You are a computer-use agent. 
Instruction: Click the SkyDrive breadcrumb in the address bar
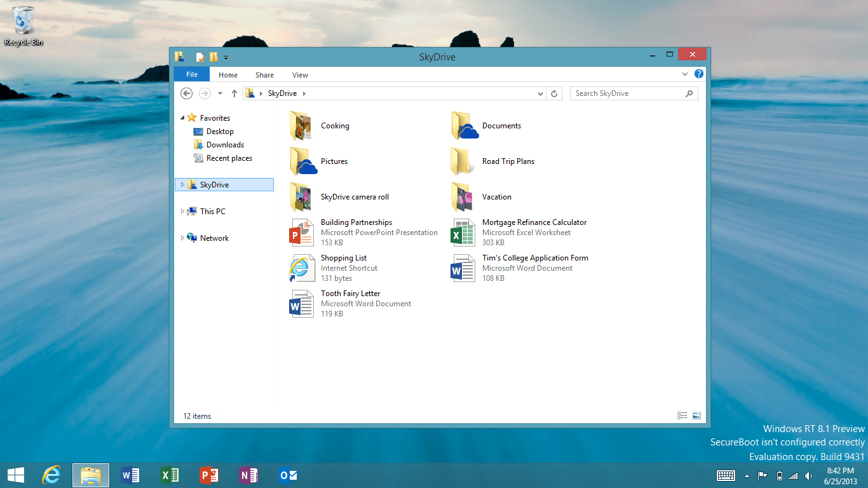(281, 93)
